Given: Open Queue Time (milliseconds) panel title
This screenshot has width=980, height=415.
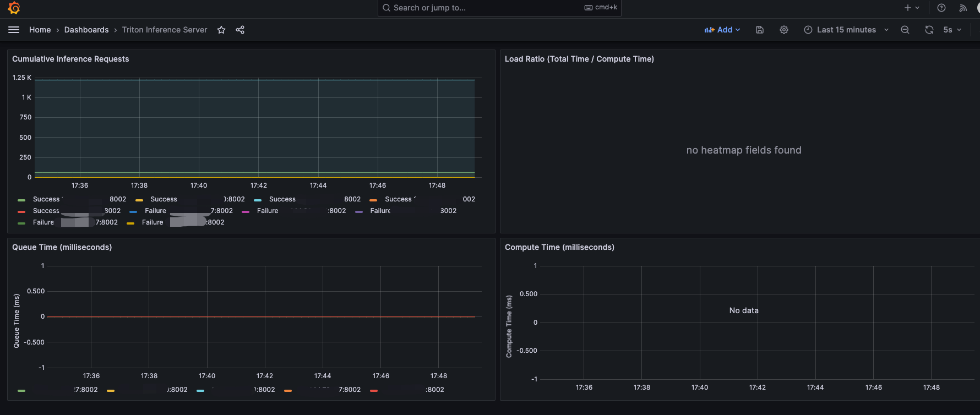Looking at the screenshot, I should tap(62, 247).
